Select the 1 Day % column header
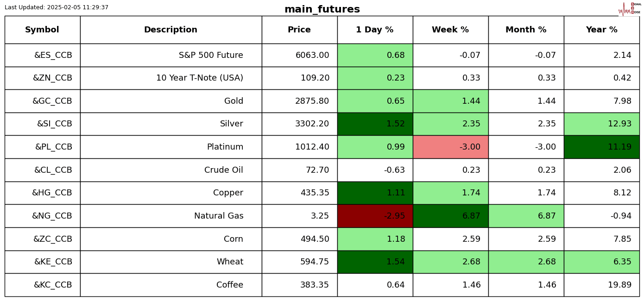 (x=375, y=30)
